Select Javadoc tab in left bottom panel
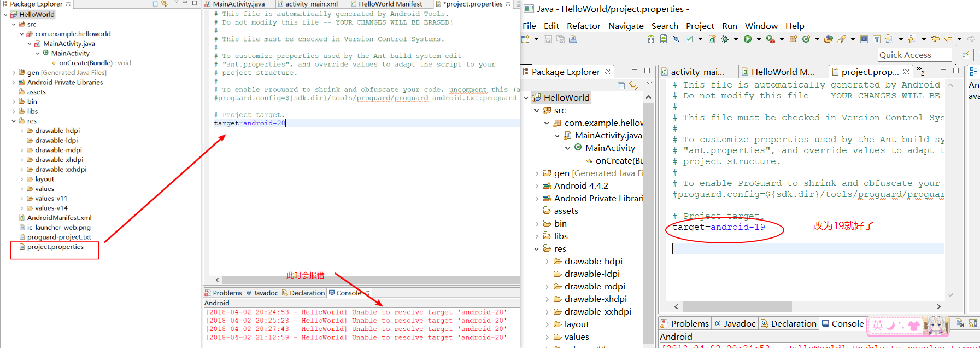Image resolution: width=980 pixels, height=348 pixels. 262,293
